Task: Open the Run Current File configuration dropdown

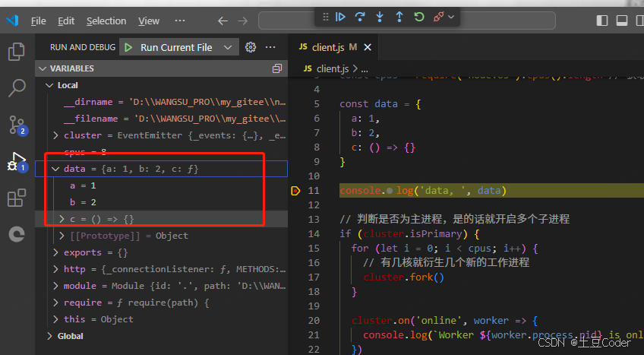Action: pyautogui.click(x=228, y=48)
